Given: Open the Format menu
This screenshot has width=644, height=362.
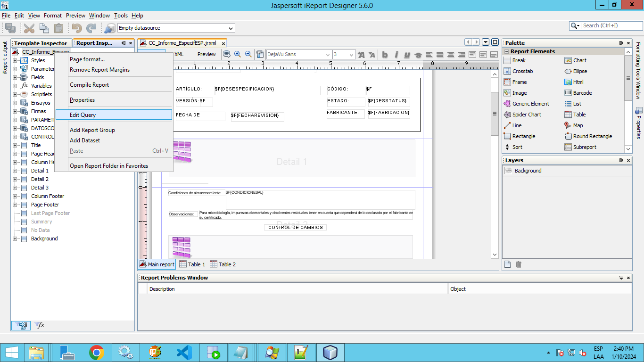Looking at the screenshot, I should pos(53,16).
